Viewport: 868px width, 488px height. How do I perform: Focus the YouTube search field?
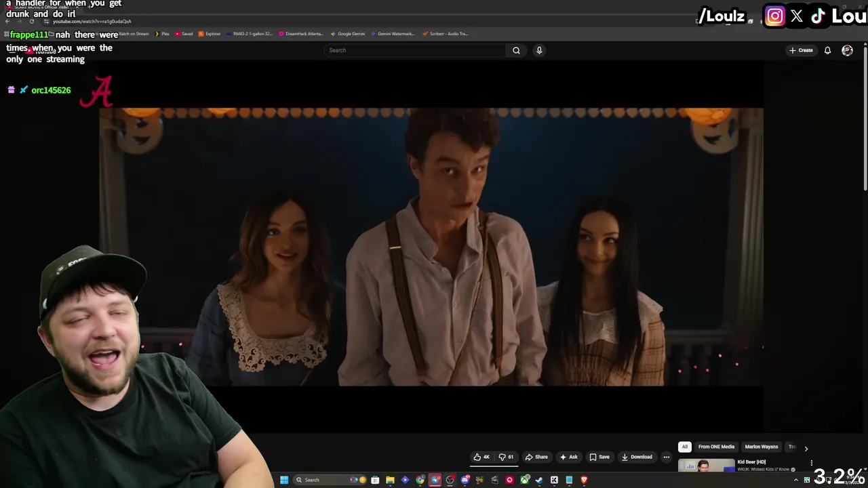[x=415, y=50]
